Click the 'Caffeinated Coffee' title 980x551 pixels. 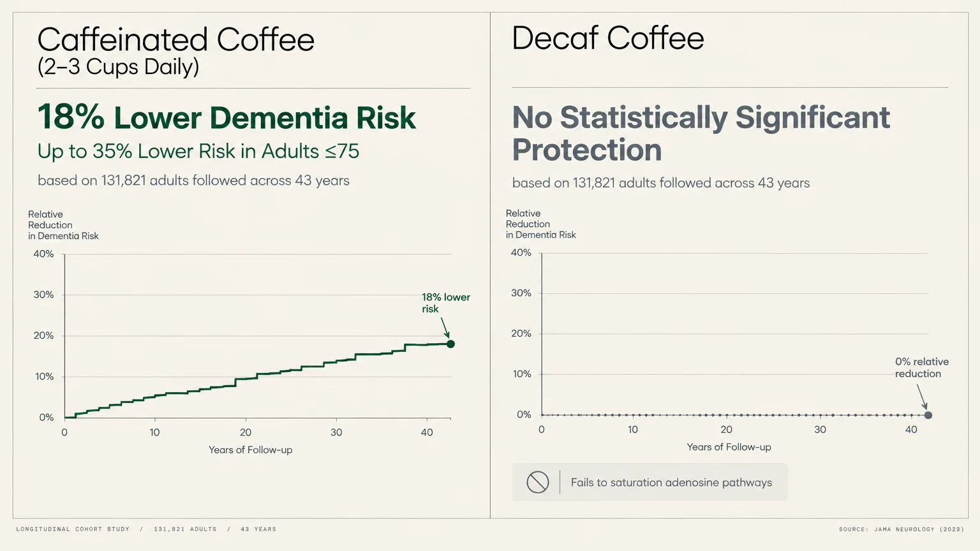176,40
